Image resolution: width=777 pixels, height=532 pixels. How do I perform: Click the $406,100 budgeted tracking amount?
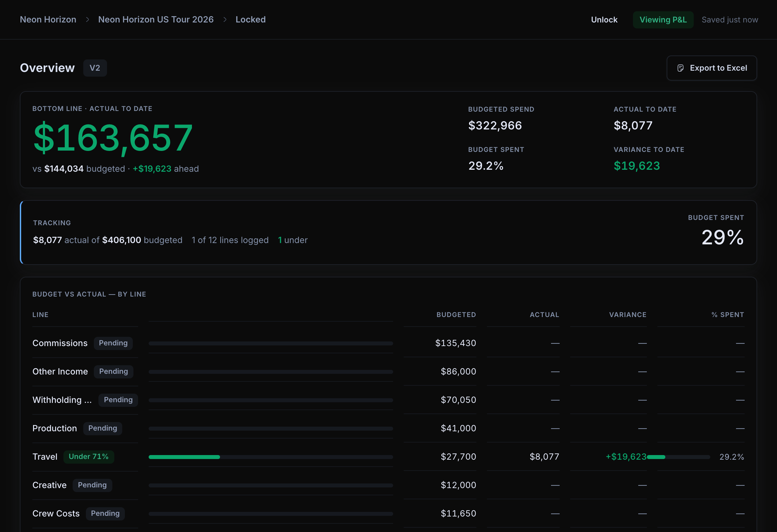122,240
